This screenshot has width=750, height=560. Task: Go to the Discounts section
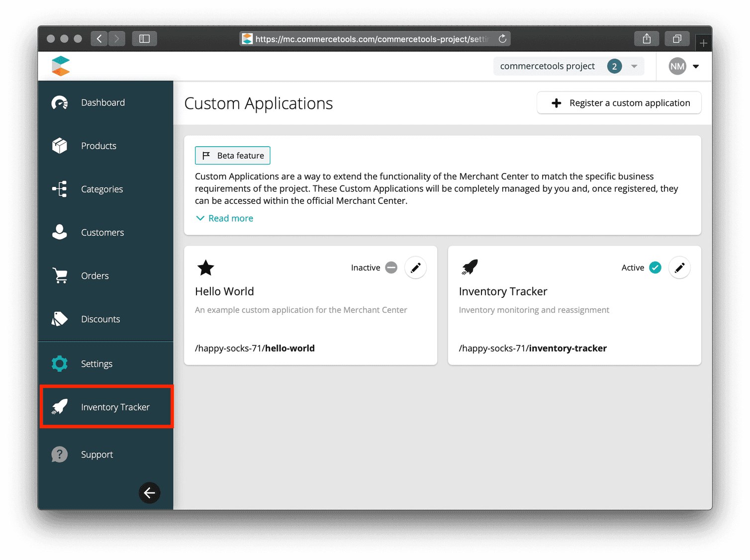tap(100, 319)
